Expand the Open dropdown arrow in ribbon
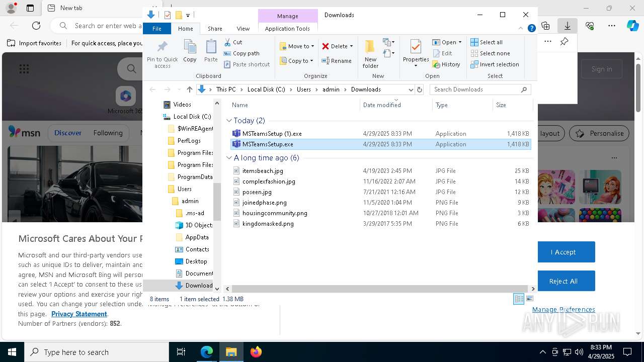Viewport: 644px width, 362px height. [x=460, y=42]
